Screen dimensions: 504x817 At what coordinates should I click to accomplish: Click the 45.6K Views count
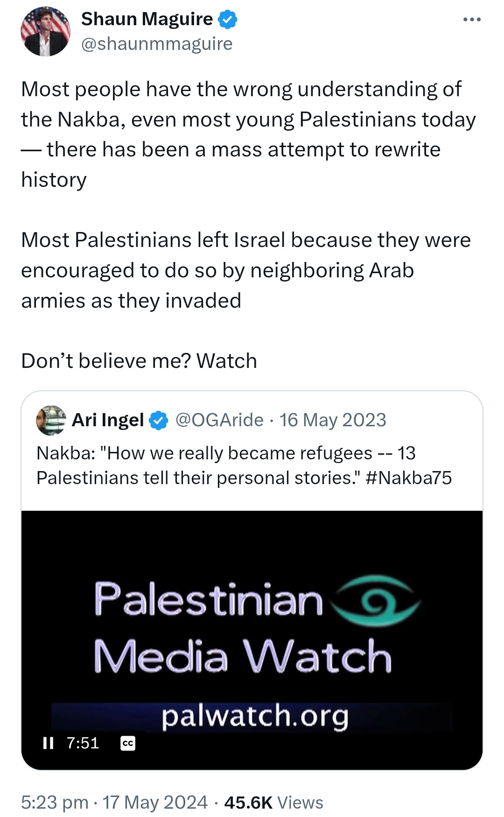273,803
